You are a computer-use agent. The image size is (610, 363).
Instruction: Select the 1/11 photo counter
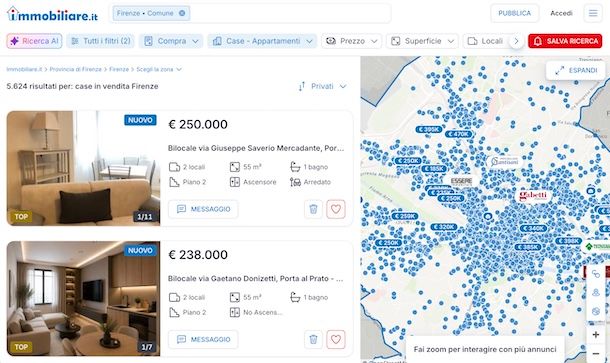point(144,217)
